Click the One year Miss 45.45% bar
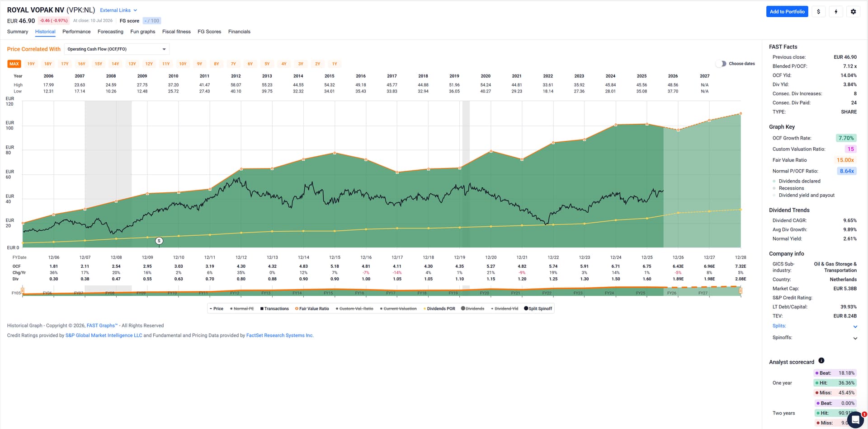868x429 pixels. point(835,393)
